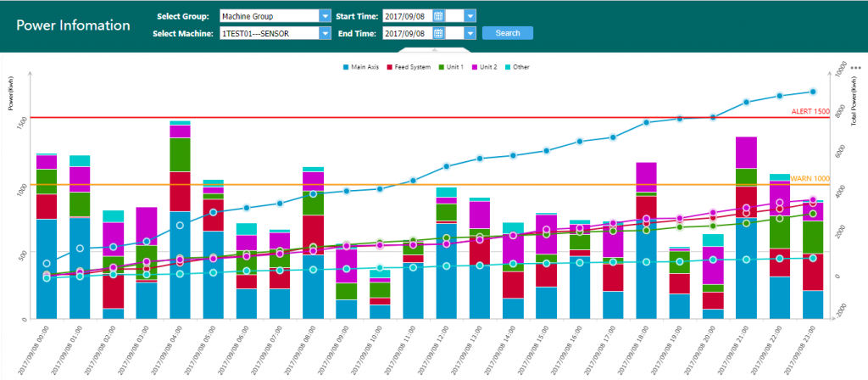868x380 pixels.
Task: Toggle Feed System series in legend
Action: [x=409, y=67]
